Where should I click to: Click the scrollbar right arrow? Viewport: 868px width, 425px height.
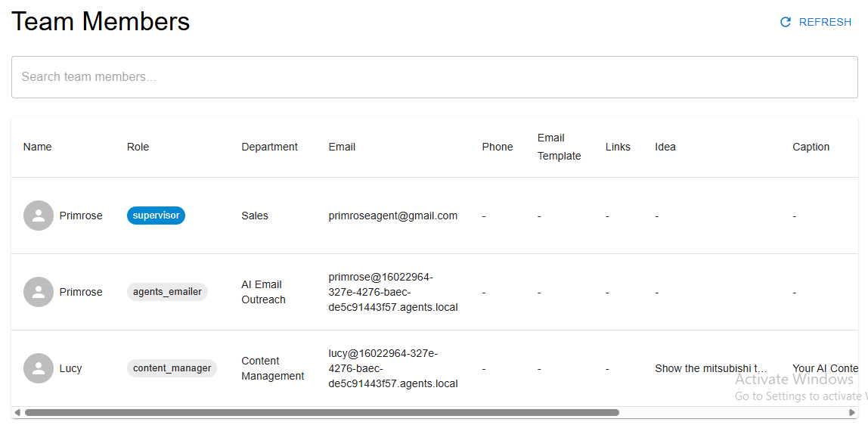click(x=851, y=412)
